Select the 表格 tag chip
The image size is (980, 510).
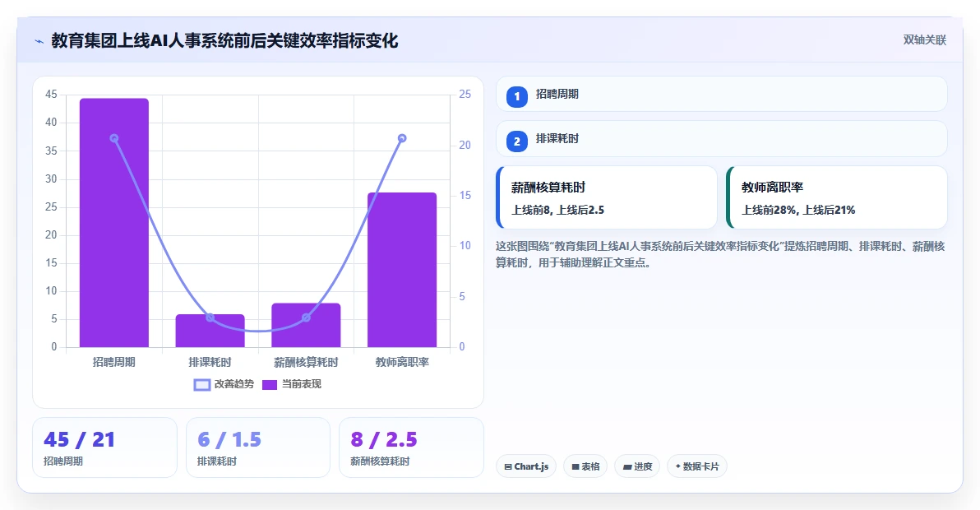(585, 466)
